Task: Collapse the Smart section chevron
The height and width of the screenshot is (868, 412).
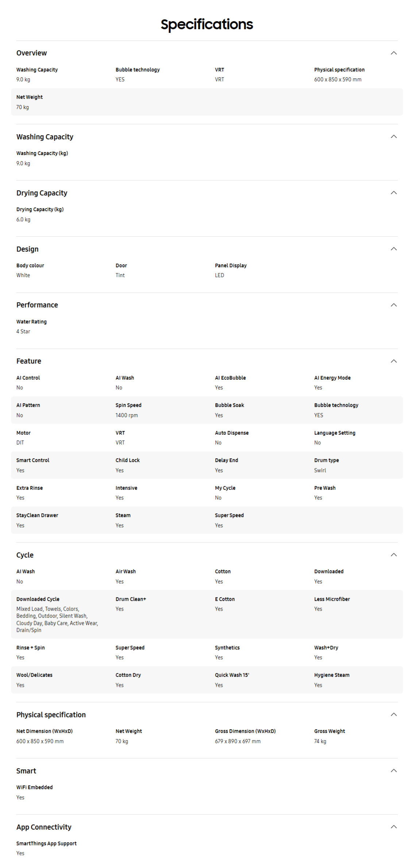Action: [393, 770]
